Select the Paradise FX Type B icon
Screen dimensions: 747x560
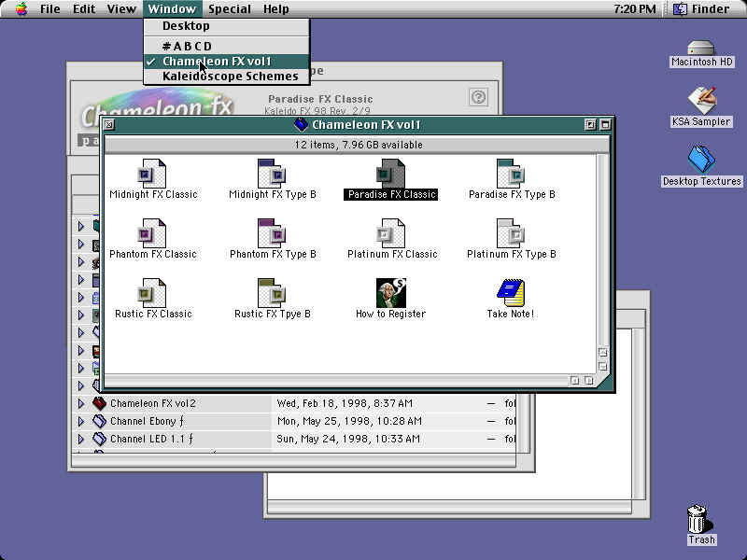pyautogui.click(x=511, y=174)
